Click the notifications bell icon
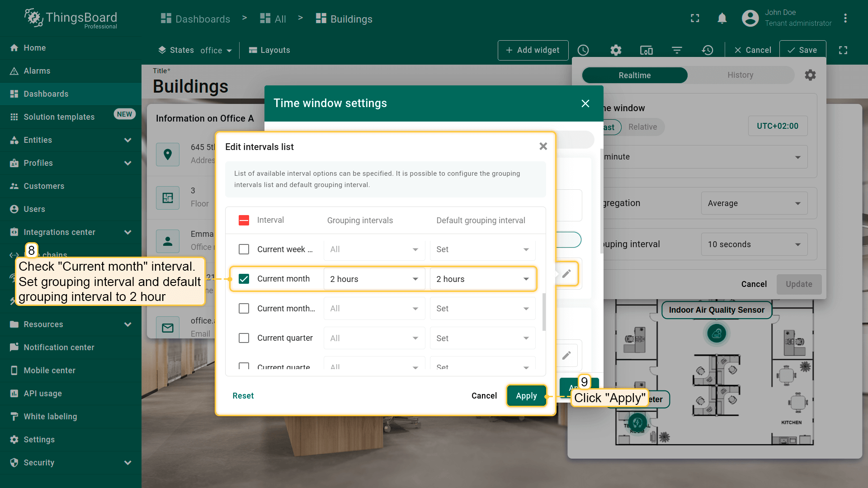This screenshot has height=488, width=868. point(722,19)
